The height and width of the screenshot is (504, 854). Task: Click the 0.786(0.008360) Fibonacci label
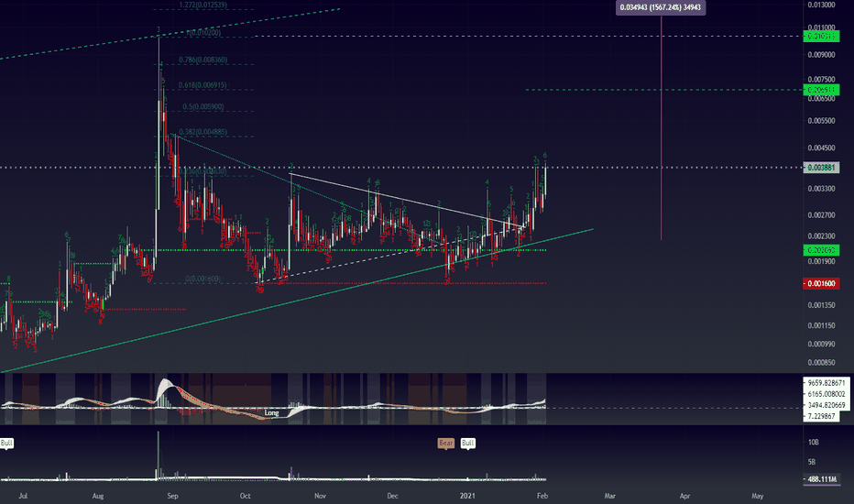pyautogui.click(x=203, y=60)
